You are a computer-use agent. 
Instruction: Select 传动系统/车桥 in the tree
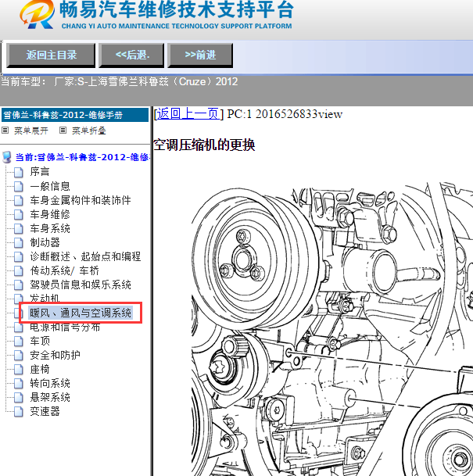[x=64, y=270]
